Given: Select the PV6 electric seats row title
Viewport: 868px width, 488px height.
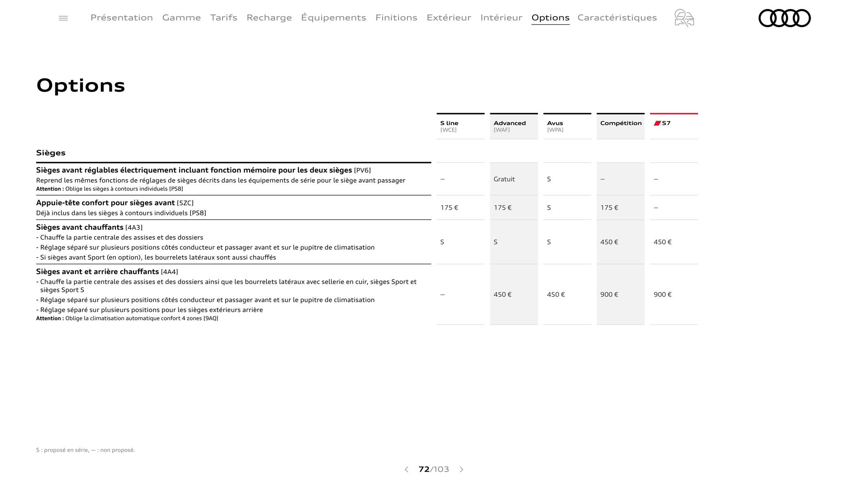Looking at the screenshot, I should pos(203,170).
